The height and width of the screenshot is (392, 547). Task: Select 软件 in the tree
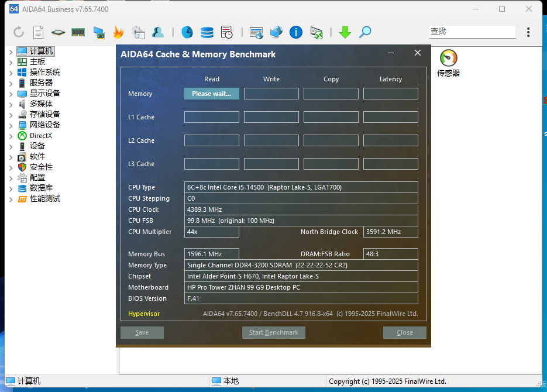[x=37, y=156]
